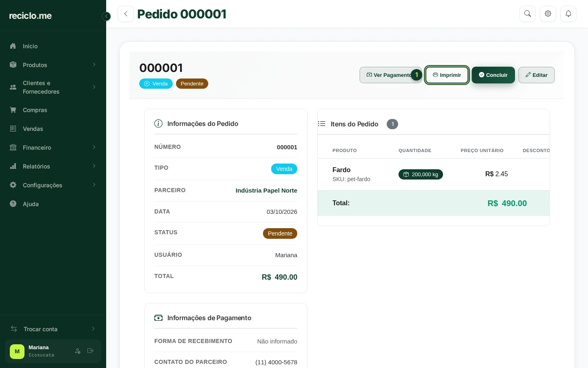
Task: Click the Ver Pagamentos button
Action: [390, 75]
